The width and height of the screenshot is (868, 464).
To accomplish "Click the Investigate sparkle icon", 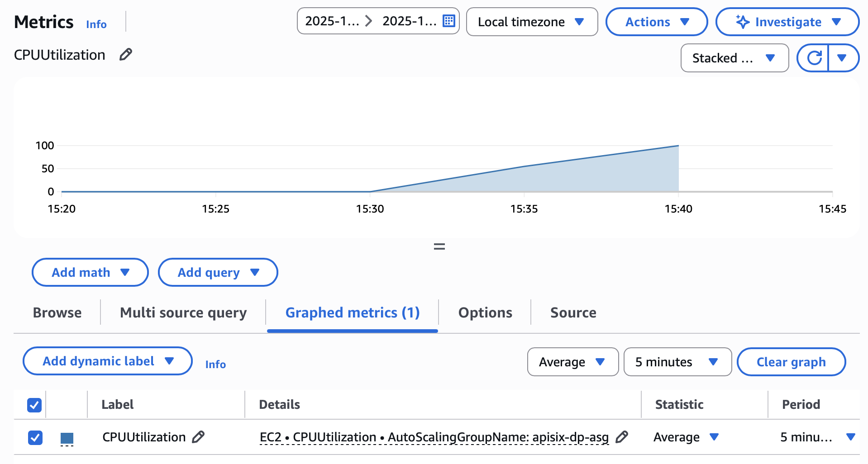I will (741, 21).
